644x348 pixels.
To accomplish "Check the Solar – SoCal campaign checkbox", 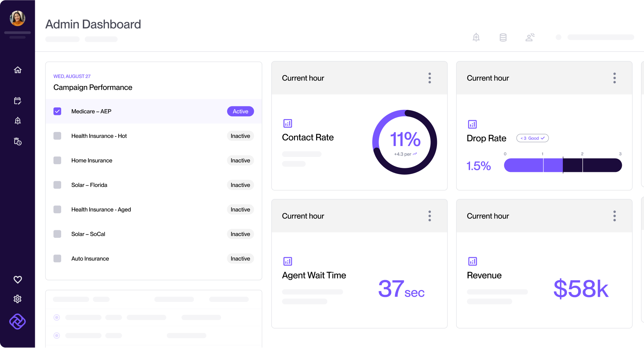I will 57,234.
